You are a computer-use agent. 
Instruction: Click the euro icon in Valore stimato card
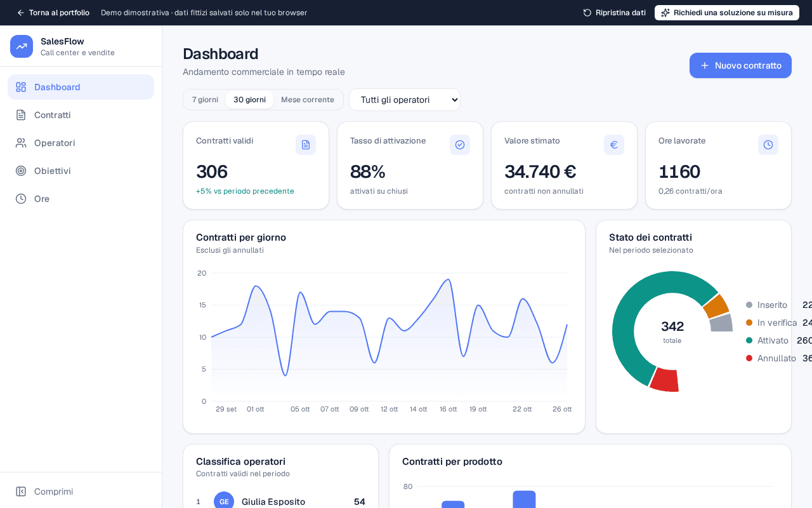(614, 145)
